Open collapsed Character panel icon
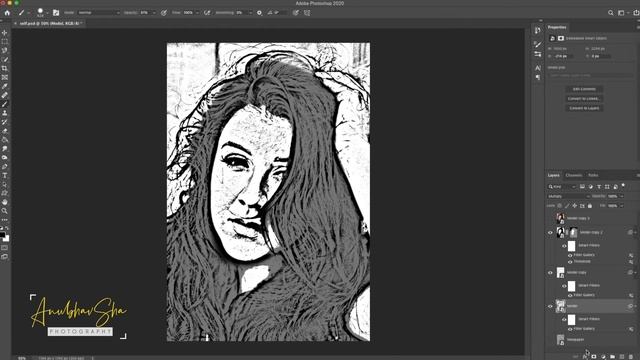 point(538,68)
